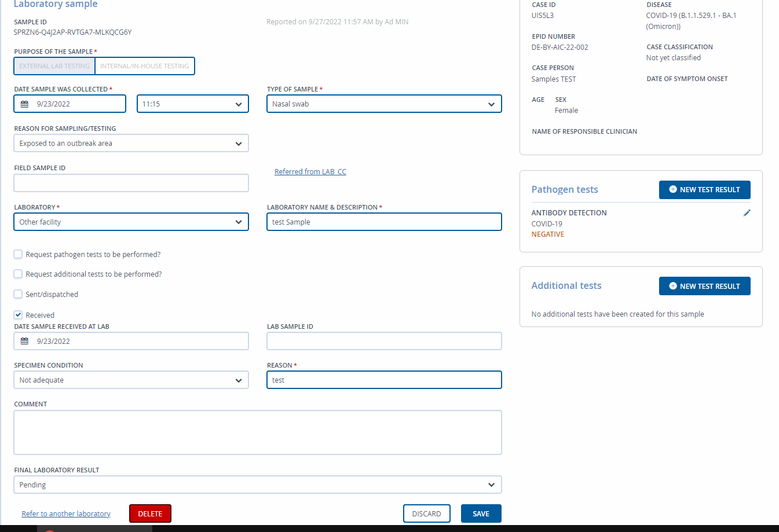Click the NEGATIVE test result text

pos(548,234)
